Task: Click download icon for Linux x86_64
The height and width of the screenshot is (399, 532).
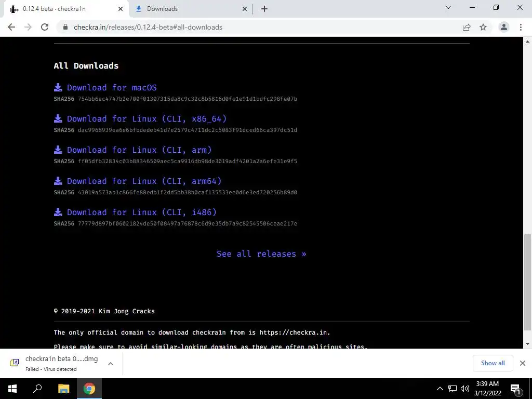Action: tap(58, 119)
